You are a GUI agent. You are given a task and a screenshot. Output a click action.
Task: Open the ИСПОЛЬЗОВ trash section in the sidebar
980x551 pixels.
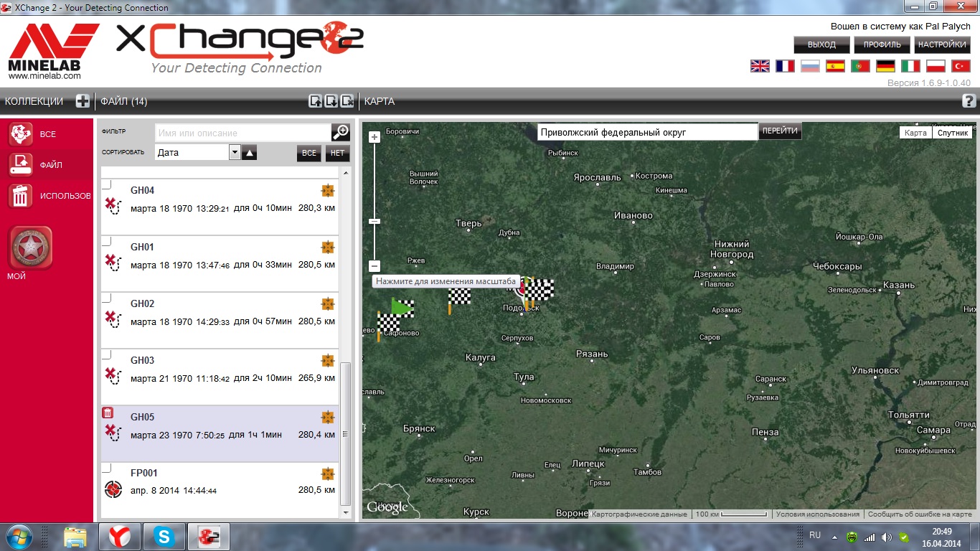click(x=20, y=195)
